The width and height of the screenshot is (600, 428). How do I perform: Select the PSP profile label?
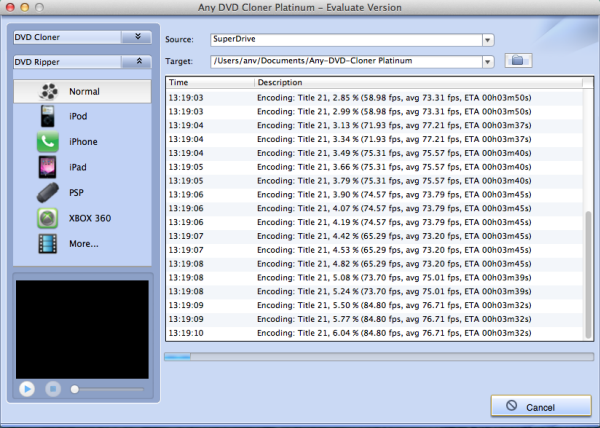point(76,192)
